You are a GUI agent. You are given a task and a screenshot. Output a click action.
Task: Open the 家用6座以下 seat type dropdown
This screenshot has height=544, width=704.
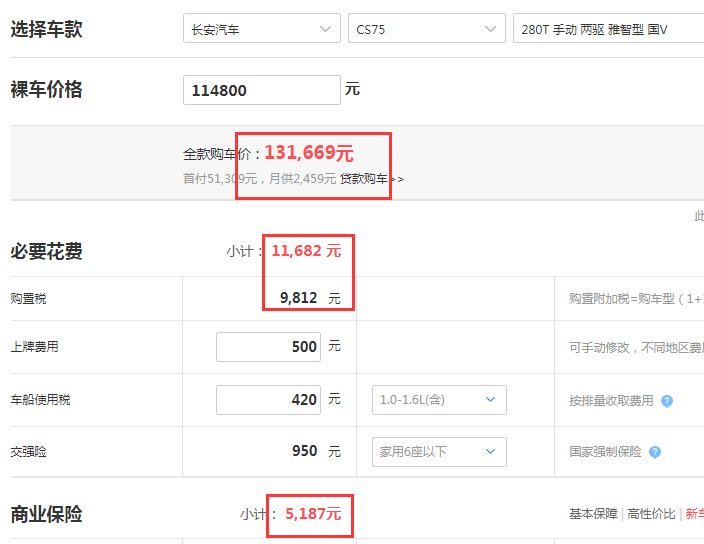439,452
